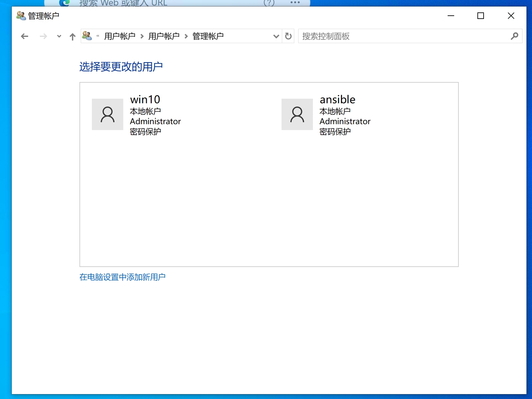532x399 pixels.
Task: Click 在电脑设置中添加新用户 link
Action: (123, 277)
